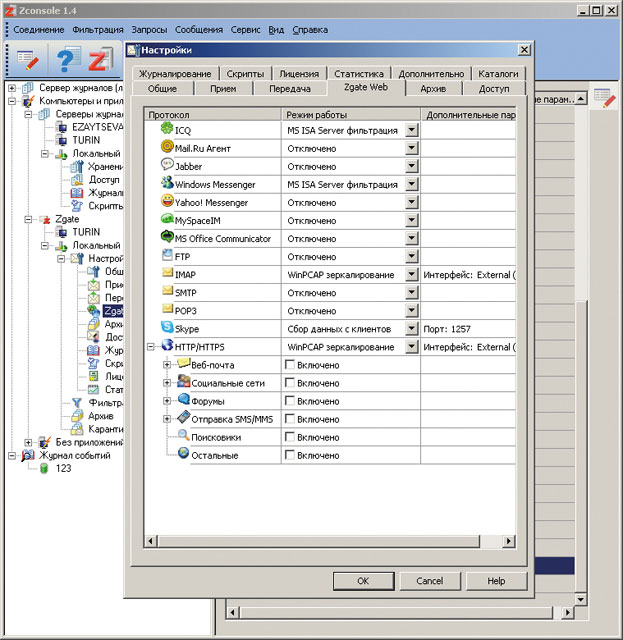
Task: Click the FTP protocol icon
Action: (x=167, y=255)
